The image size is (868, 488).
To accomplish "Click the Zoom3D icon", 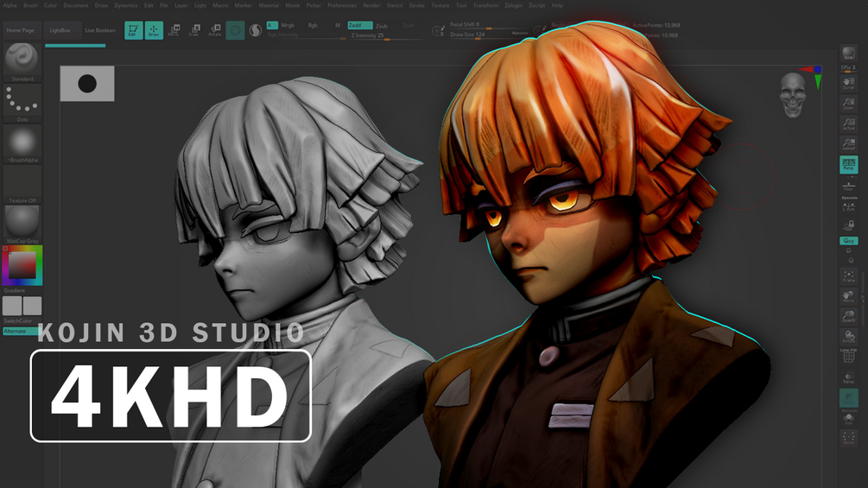I will point(849,316).
